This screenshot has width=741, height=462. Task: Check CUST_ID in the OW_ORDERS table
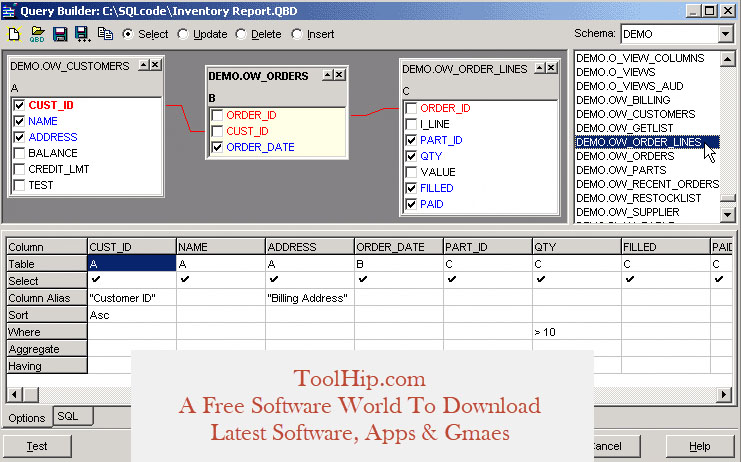pyautogui.click(x=217, y=131)
